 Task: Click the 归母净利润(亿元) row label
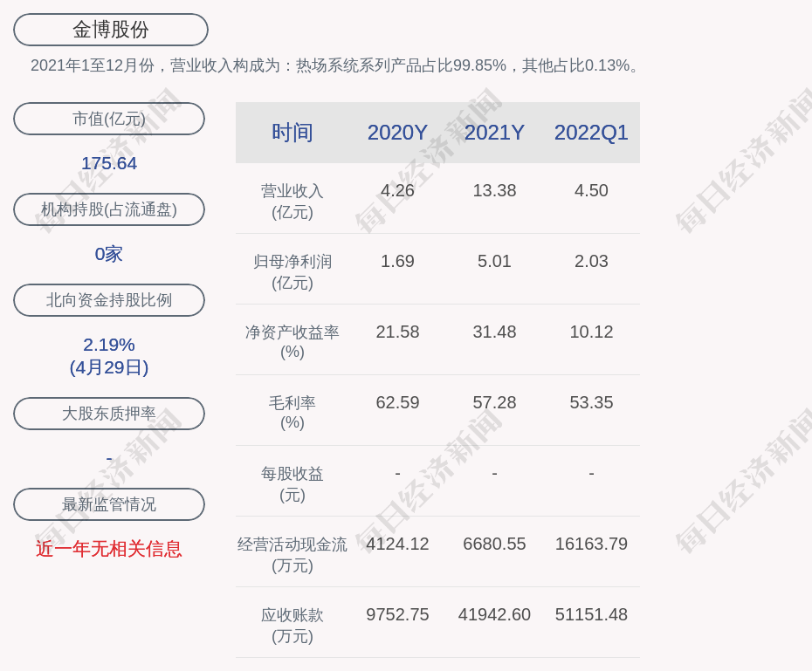(292, 271)
